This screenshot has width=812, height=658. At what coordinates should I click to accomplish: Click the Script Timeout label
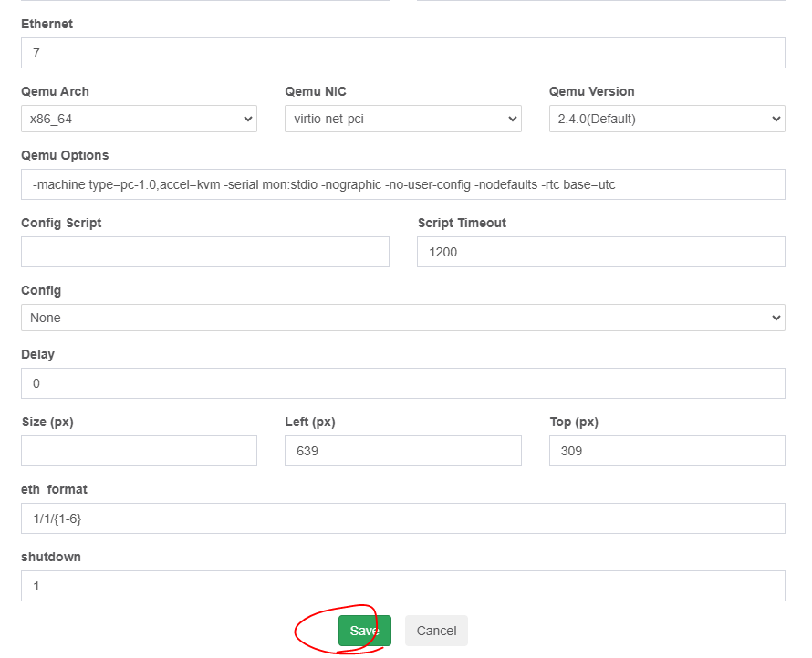point(462,223)
